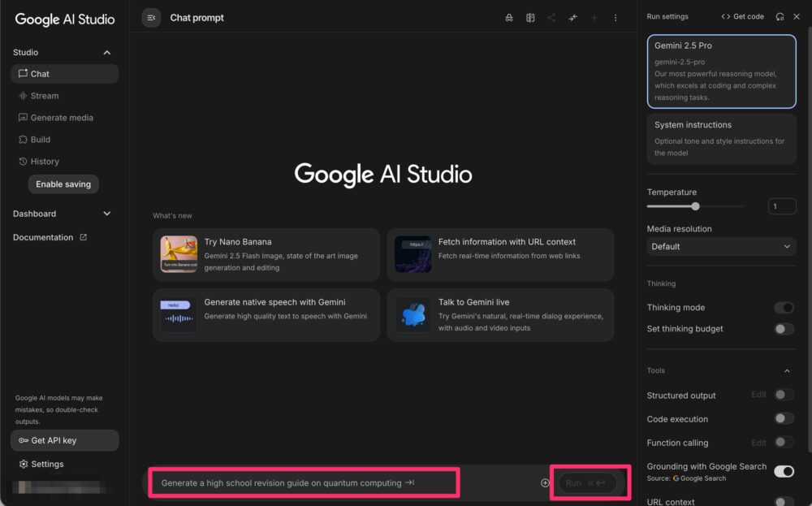Click the Get API key button
Viewport: 812px width, 506px height.
click(64, 440)
